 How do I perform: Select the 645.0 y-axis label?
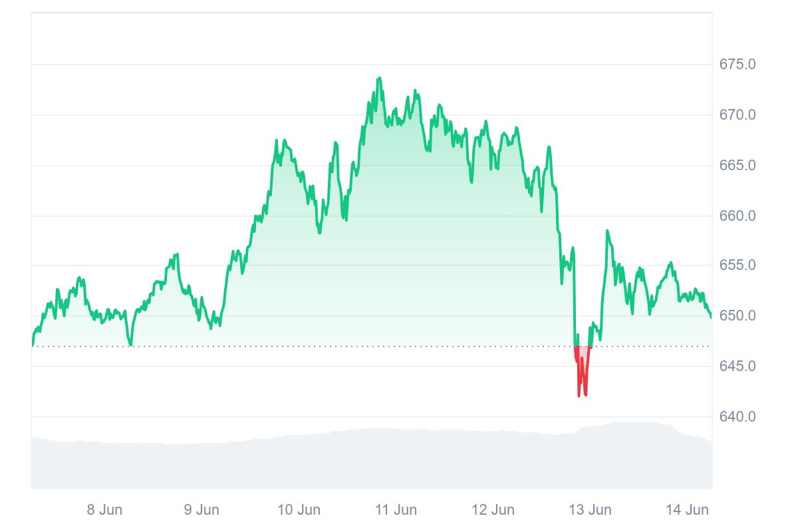coord(737,366)
